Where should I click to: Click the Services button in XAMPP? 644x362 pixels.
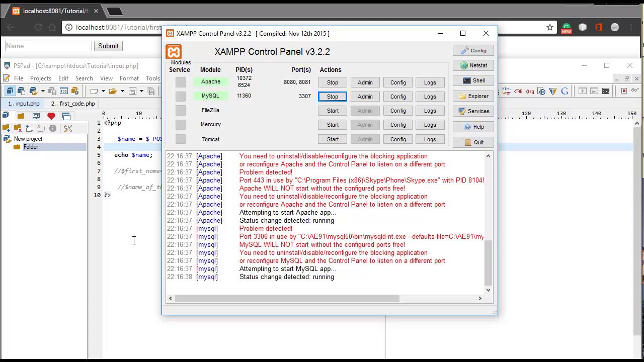pos(473,111)
